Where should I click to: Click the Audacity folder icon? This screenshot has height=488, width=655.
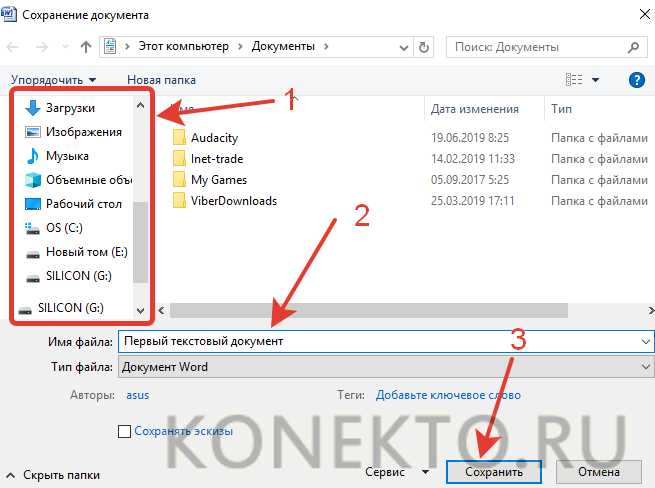tap(179, 137)
